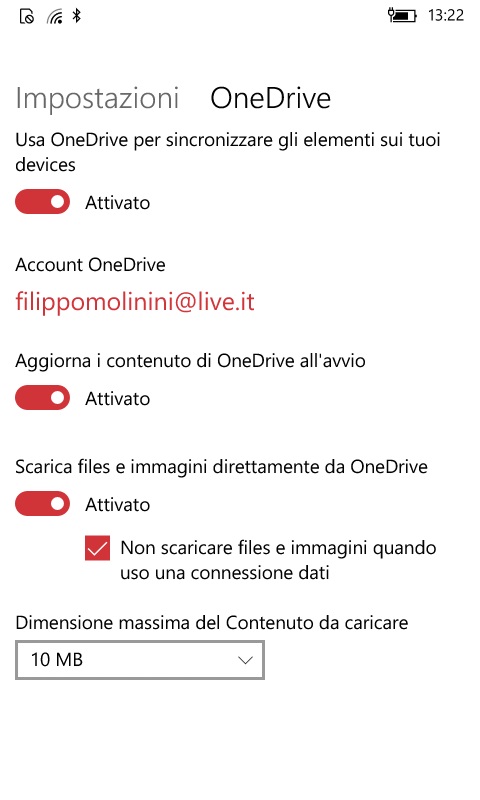This screenshot has width=480, height=800.
Task: Select the OneDrive tab header
Action: click(270, 98)
